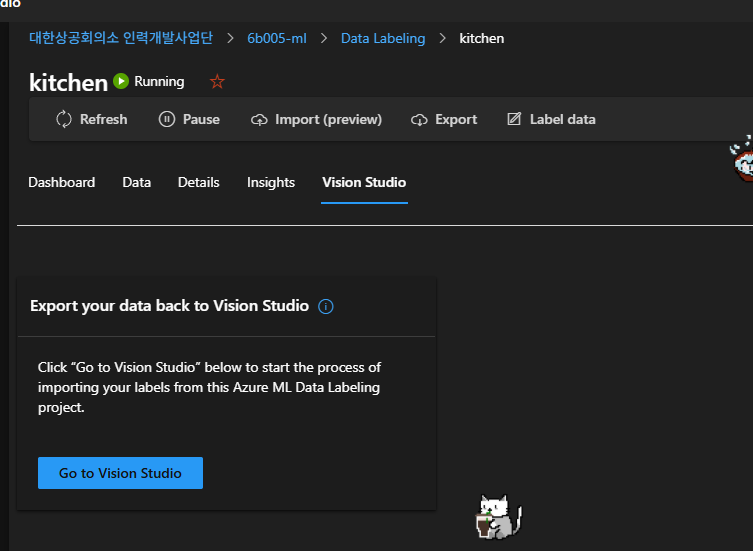Viewport: 753px width, 551px height.
Task: Click the pixel cat holding coffee
Action: click(x=499, y=517)
